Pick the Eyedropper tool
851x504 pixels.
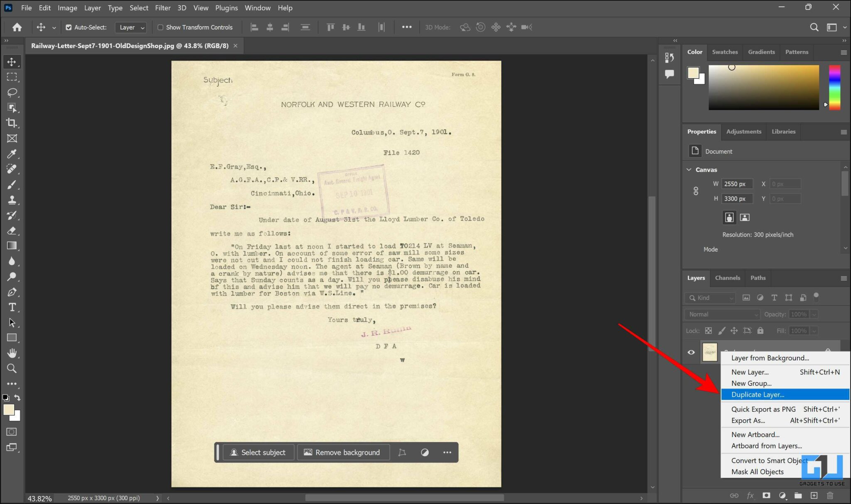pos(12,154)
